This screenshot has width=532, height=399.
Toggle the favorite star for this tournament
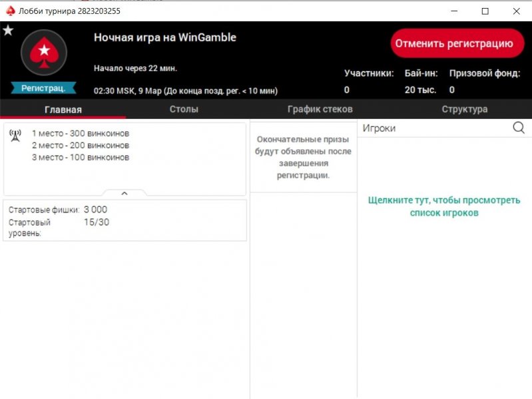(8, 31)
